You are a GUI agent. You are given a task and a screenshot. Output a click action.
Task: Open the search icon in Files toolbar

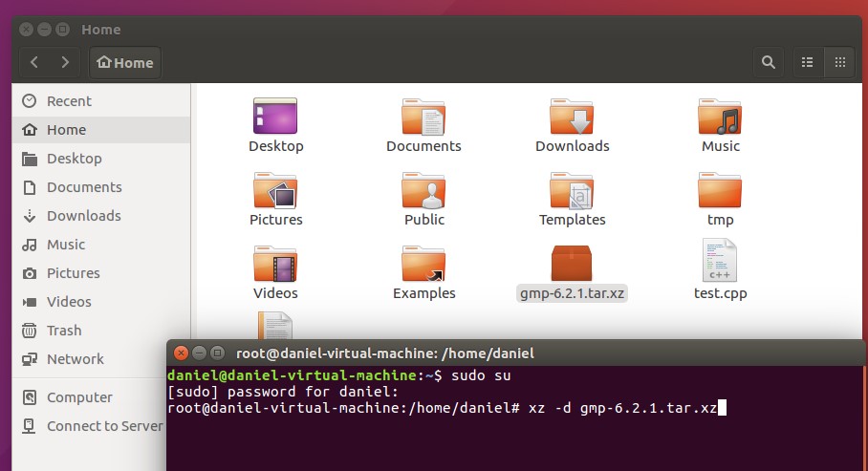tap(768, 62)
